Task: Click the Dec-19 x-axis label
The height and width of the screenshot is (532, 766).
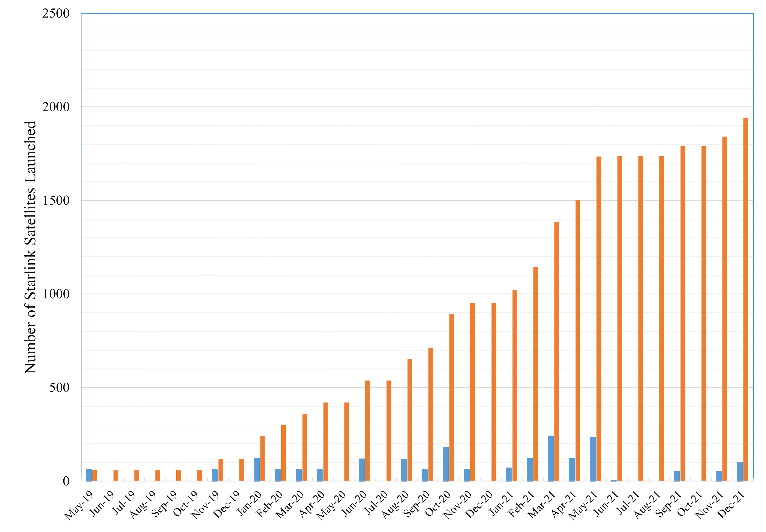Action: (227, 505)
